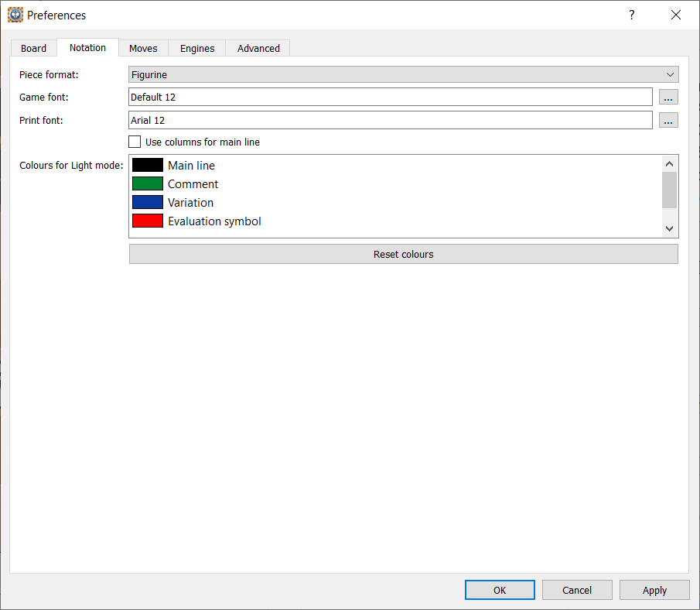The image size is (700, 610).
Task: Open the Moves tab
Action: [x=143, y=48]
